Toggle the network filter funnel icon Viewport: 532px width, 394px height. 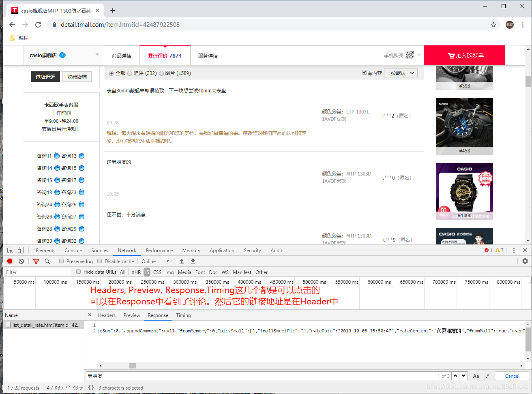tap(36, 261)
